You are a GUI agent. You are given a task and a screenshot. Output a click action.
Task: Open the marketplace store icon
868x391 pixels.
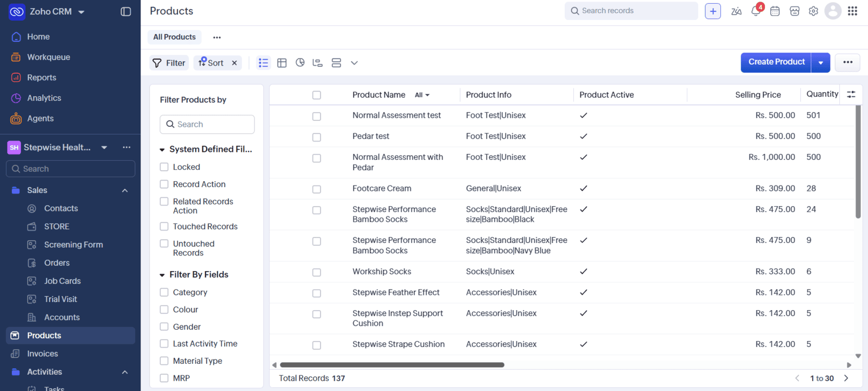click(x=794, y=11)
